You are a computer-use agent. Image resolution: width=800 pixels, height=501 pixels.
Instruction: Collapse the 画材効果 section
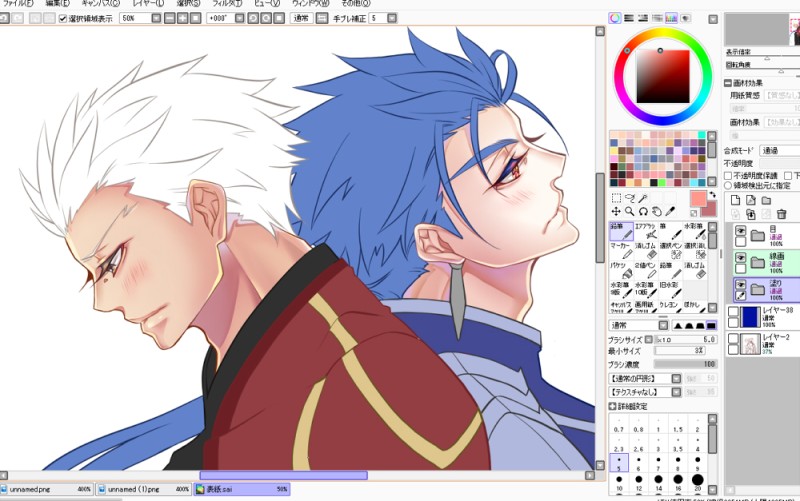point(729,83)
